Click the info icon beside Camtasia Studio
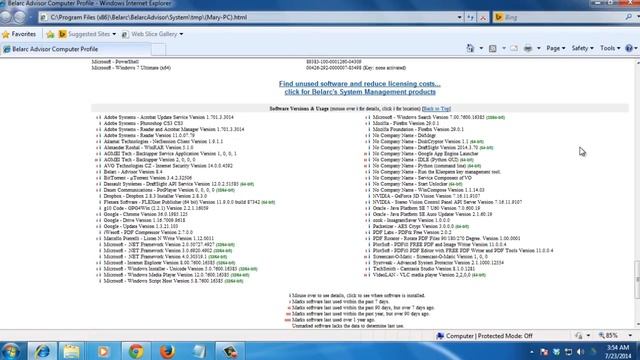This screenshot has height=360, width=640. click(369, 269)
